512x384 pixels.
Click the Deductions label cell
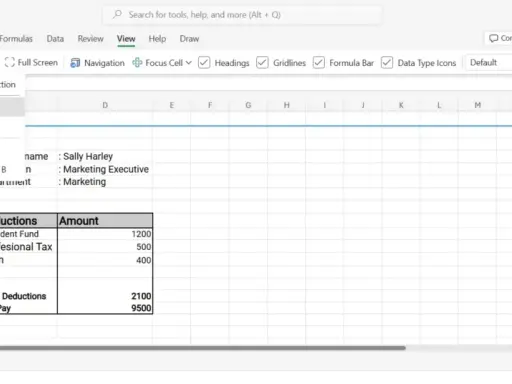click(28, 296)
